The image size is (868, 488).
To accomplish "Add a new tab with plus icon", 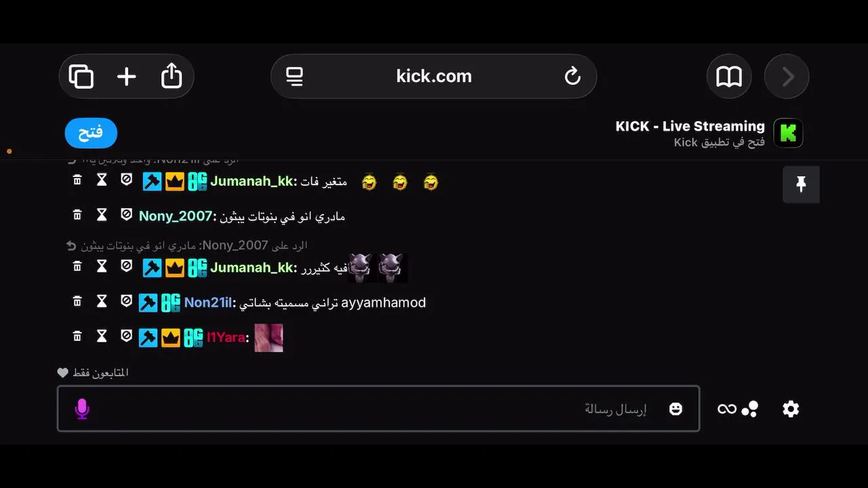I will point(126,76).
